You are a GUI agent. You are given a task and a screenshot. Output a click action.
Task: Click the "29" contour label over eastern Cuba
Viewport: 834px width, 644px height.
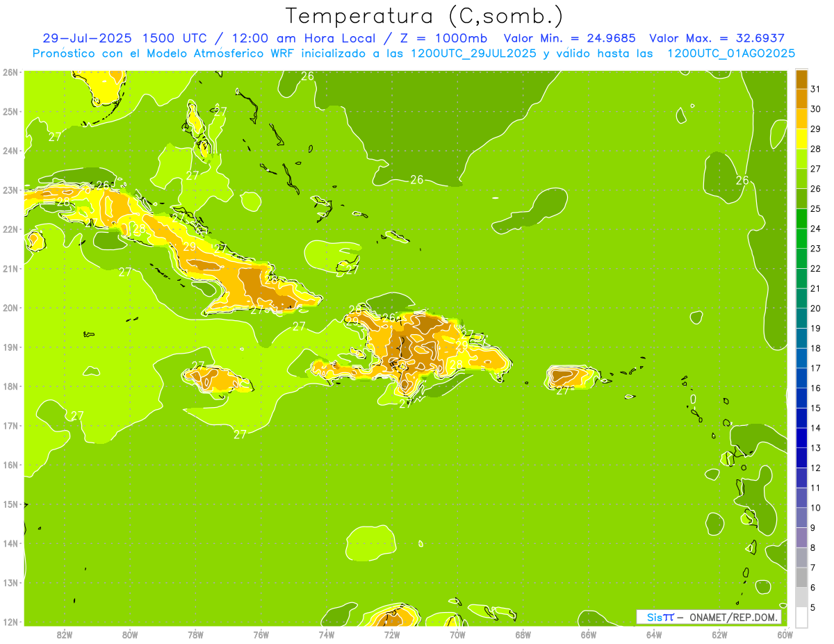(x=190, y=246)
